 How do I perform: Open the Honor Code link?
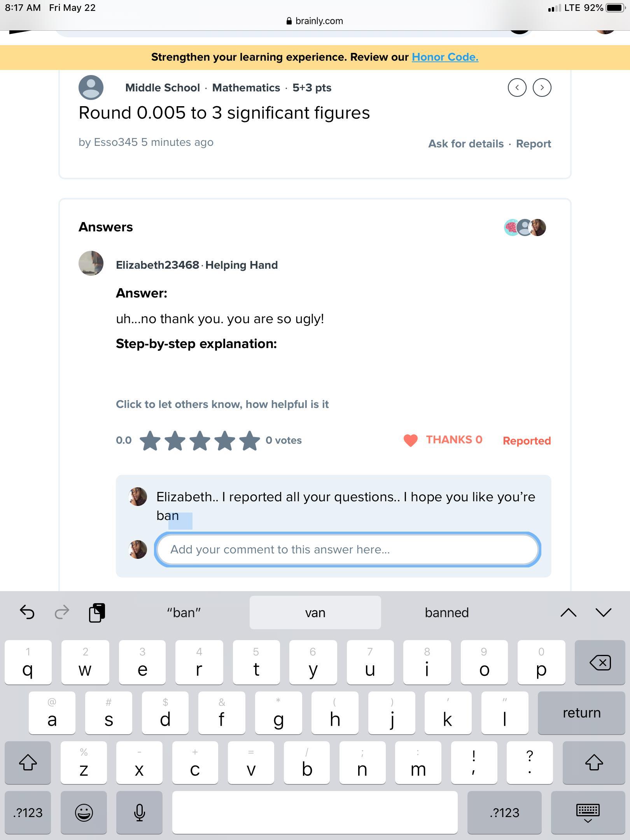coord(445,57)
